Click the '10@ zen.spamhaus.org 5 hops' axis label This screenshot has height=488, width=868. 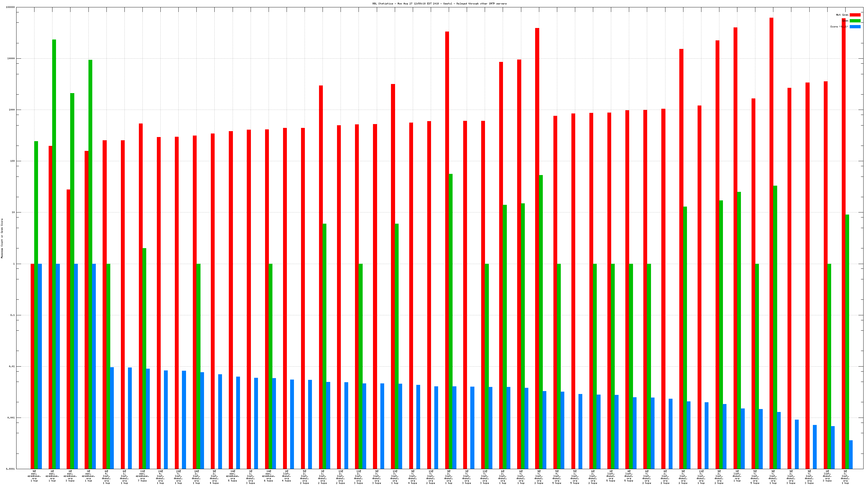coord(232,476)
